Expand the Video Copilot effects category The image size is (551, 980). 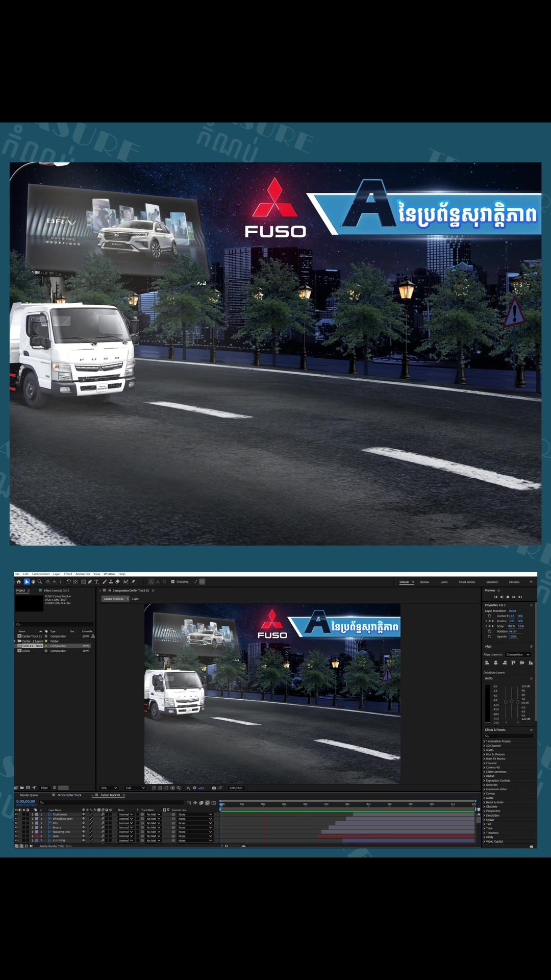pos(484,842)
